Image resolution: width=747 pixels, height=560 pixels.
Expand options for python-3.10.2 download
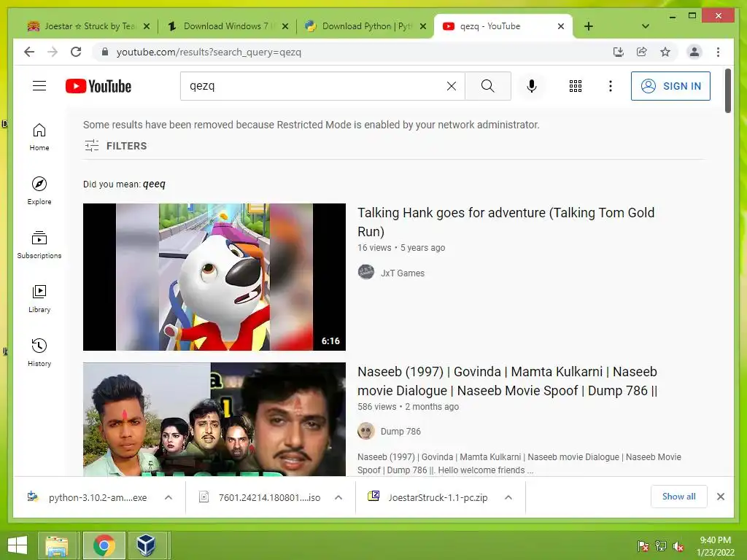click(x=169, y=497)
